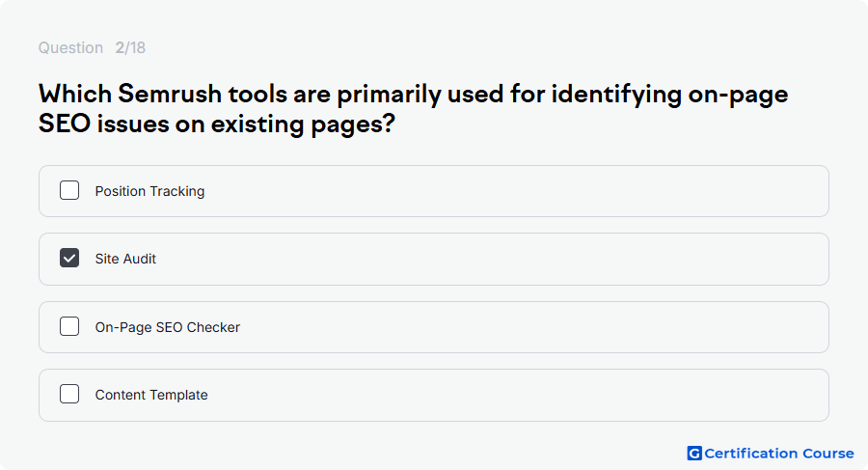Viewport: 868px width, 470px height.
Task: Check the Content Template checkbox
Action: pos(69,394)
